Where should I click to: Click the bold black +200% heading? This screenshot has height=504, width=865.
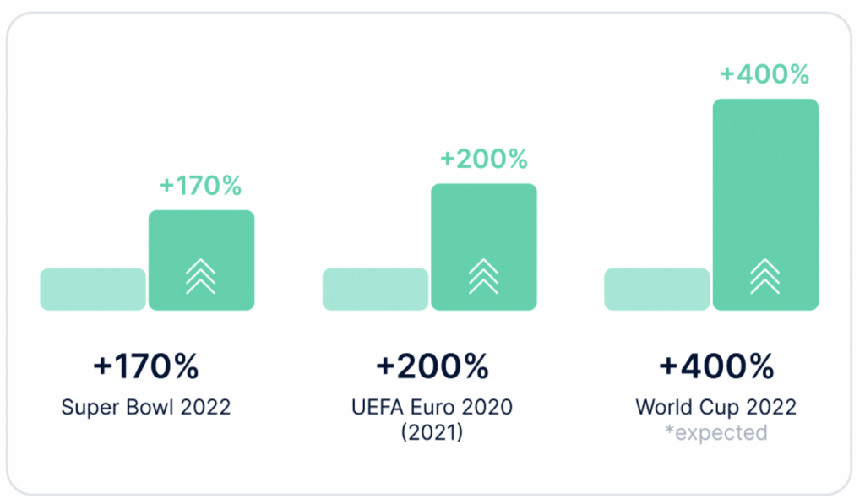[x=432, y=366]
